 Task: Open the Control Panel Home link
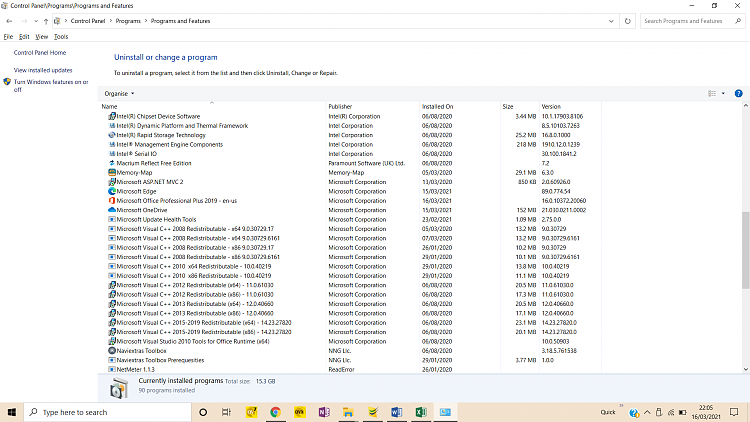tap(40, 53)
